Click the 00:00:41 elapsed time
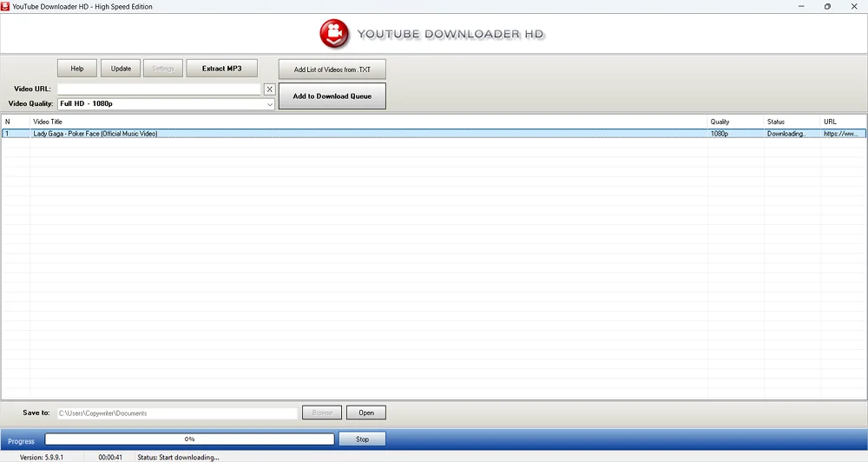 pyautogui.click(x=110, y=458)
